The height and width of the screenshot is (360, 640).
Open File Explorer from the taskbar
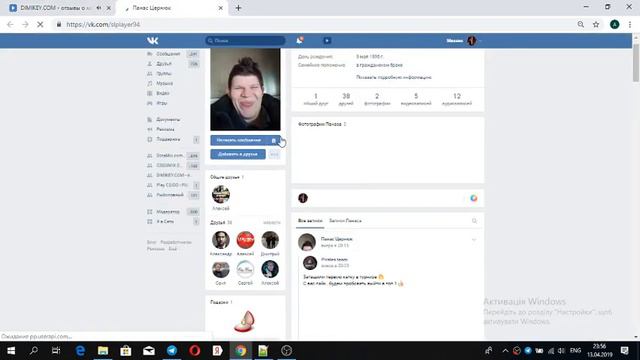[103, 351]
